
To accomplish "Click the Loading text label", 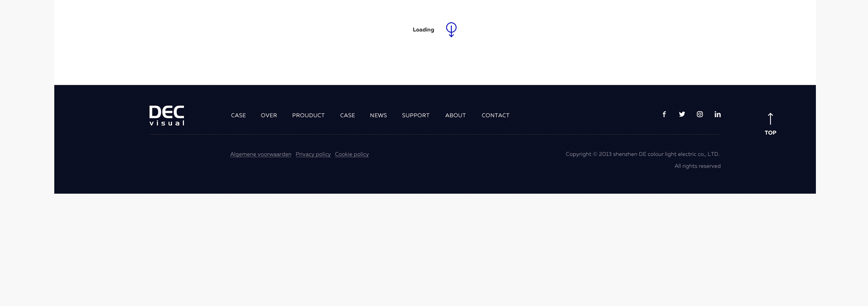I will coord(423,30).
